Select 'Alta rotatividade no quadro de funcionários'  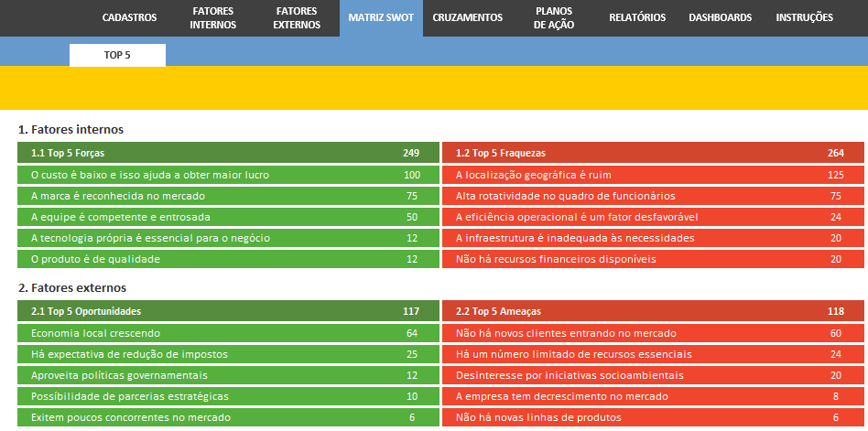(x=652, y=196)
